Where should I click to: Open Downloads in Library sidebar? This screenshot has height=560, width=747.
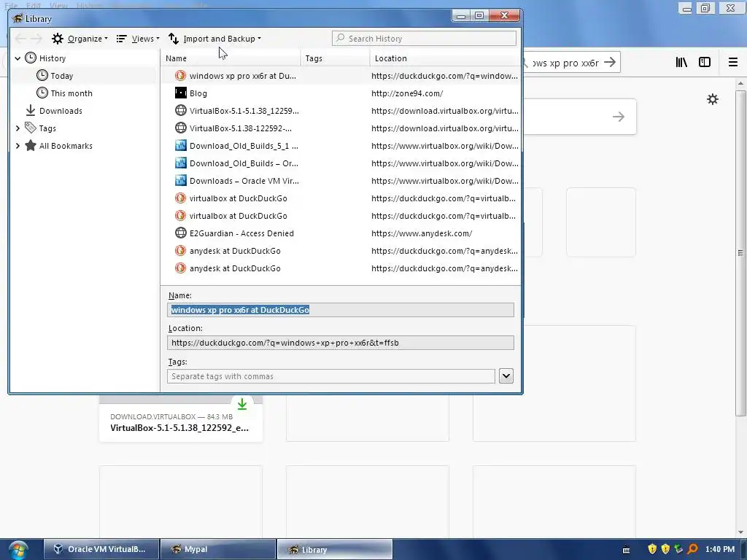61,111
